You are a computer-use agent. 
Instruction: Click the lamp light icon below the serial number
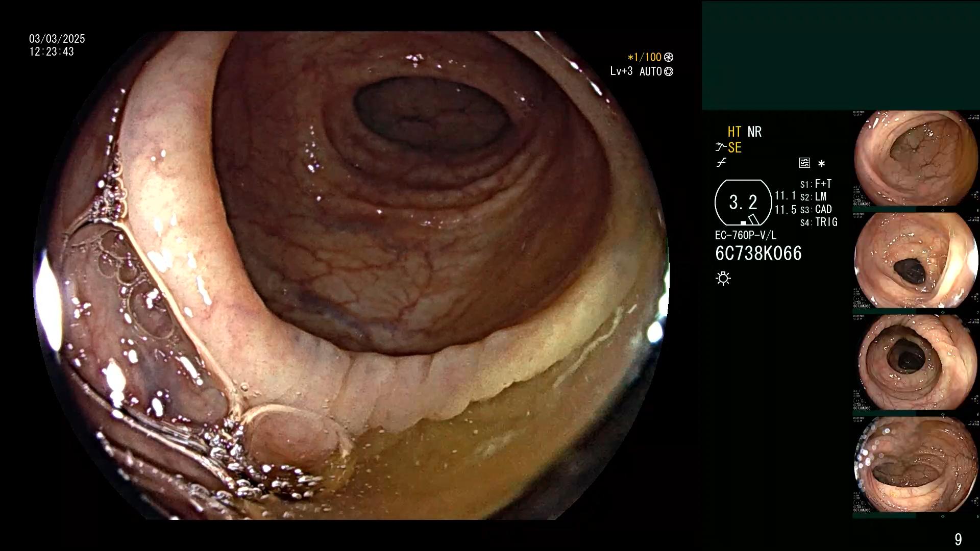click(723, 278)
